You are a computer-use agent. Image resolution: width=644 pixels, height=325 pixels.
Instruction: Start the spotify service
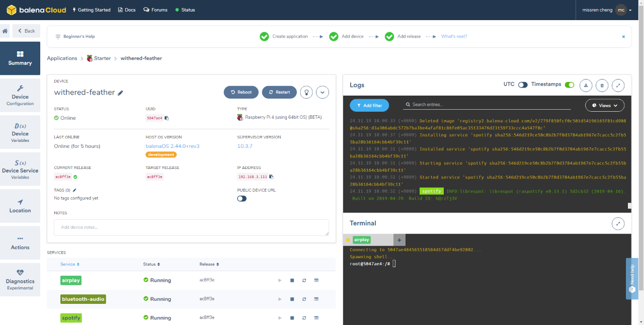(280, 318)
